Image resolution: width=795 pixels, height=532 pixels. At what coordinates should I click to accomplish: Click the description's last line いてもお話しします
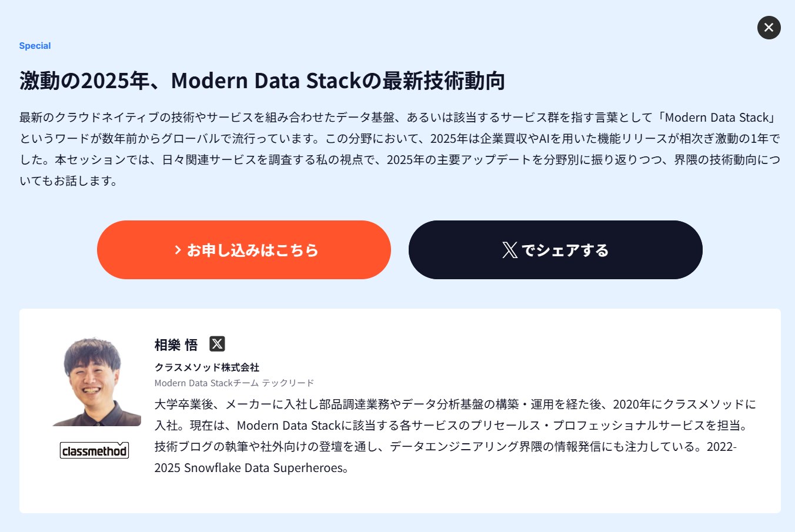[x=69, y=181]
